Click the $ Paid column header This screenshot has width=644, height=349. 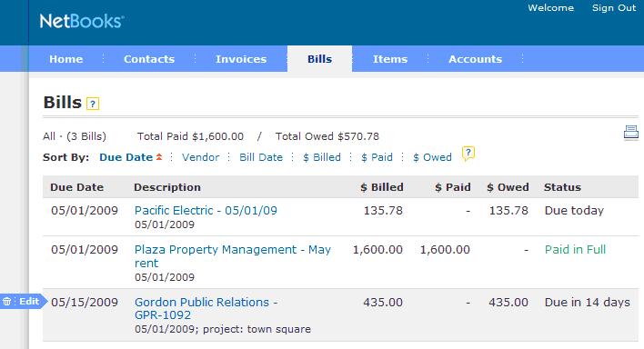coord(453,187)
